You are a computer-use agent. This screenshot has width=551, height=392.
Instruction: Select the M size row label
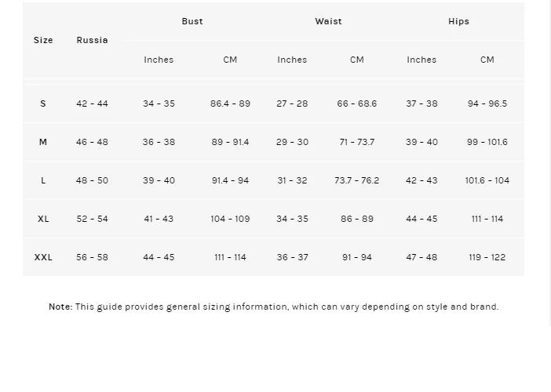coord(43,142)
